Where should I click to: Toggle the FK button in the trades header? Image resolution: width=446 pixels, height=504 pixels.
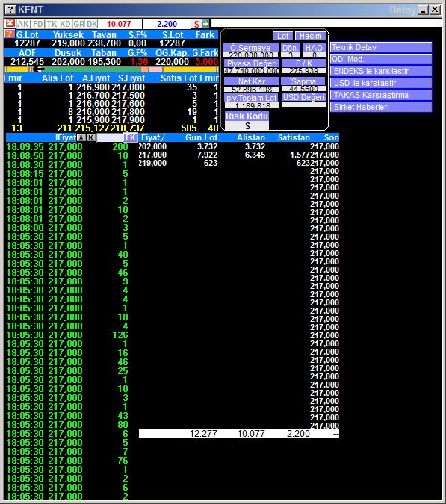131,137
